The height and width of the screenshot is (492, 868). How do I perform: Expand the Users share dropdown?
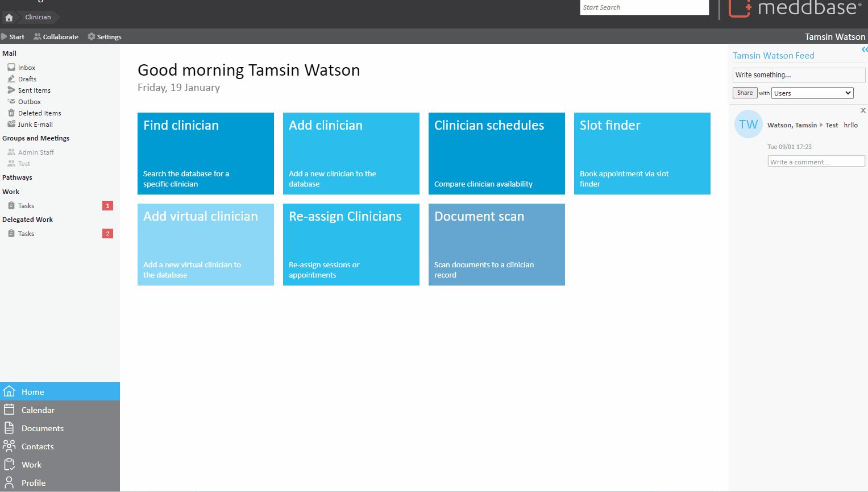pyautogui.click(x=812, y=93)
